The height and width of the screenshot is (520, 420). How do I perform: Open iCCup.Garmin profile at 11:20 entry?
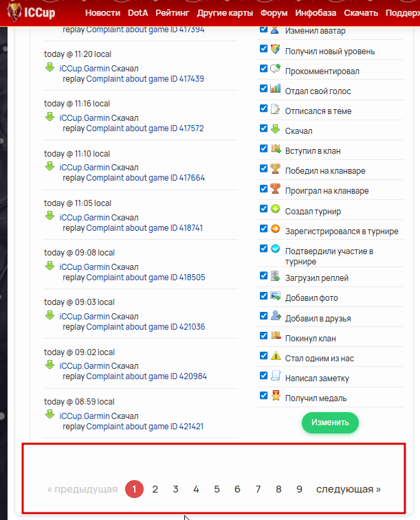[x=85, y=68]
